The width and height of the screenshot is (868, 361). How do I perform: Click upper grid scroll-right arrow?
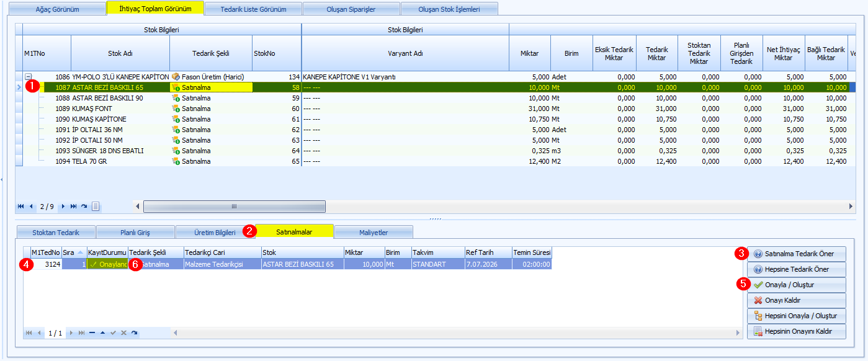point(851,206)
